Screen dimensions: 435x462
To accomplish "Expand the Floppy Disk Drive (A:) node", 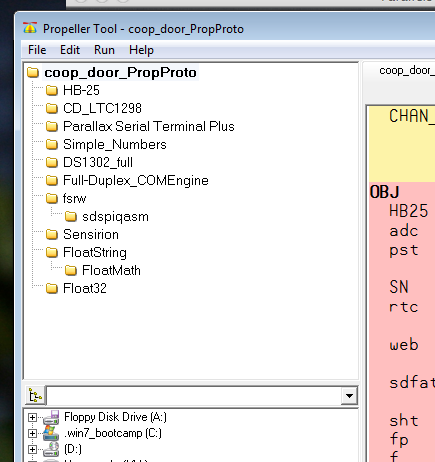I will point(32,417).
